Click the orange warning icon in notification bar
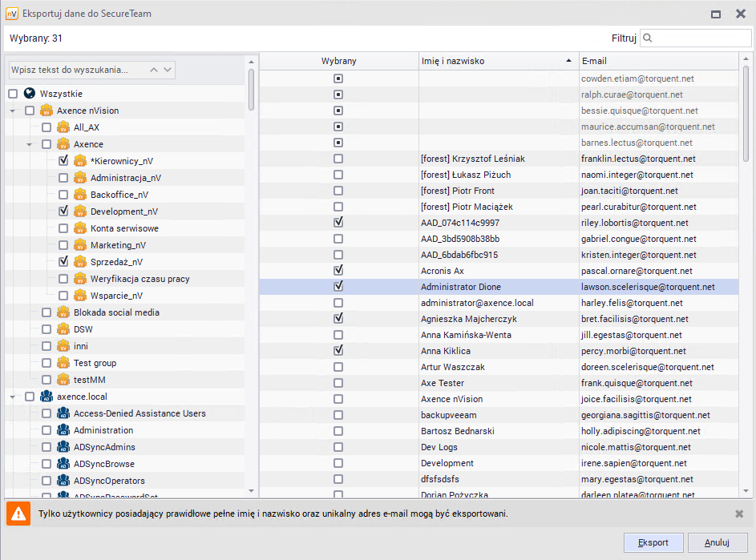Screen dimensions: 756x560 click(x=18, y=514)
